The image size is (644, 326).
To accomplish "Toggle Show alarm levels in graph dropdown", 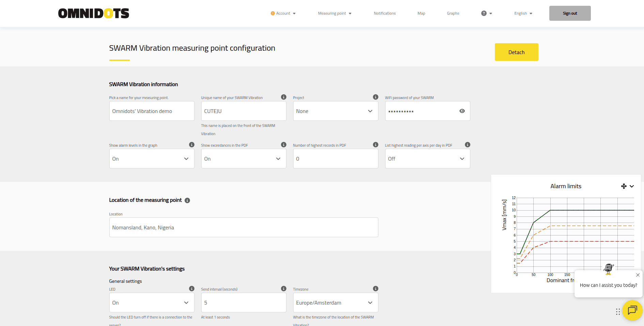I will point(152,159).
